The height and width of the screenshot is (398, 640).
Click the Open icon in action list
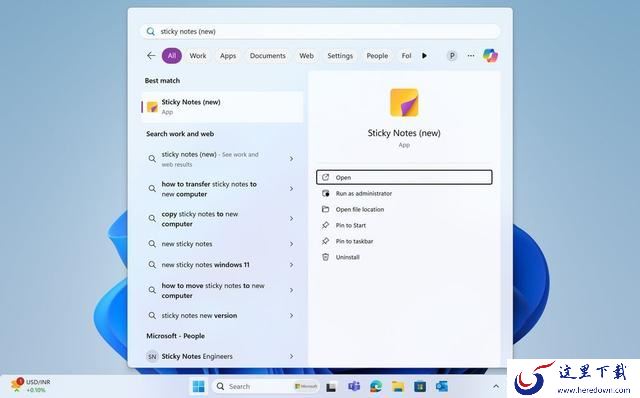point(325,177)
